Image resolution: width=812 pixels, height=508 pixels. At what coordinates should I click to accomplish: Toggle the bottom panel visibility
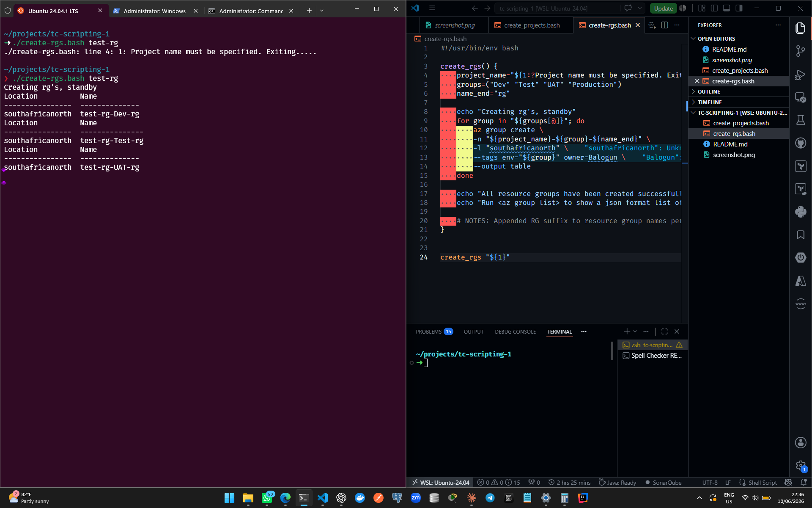click(x=727, y=8)
